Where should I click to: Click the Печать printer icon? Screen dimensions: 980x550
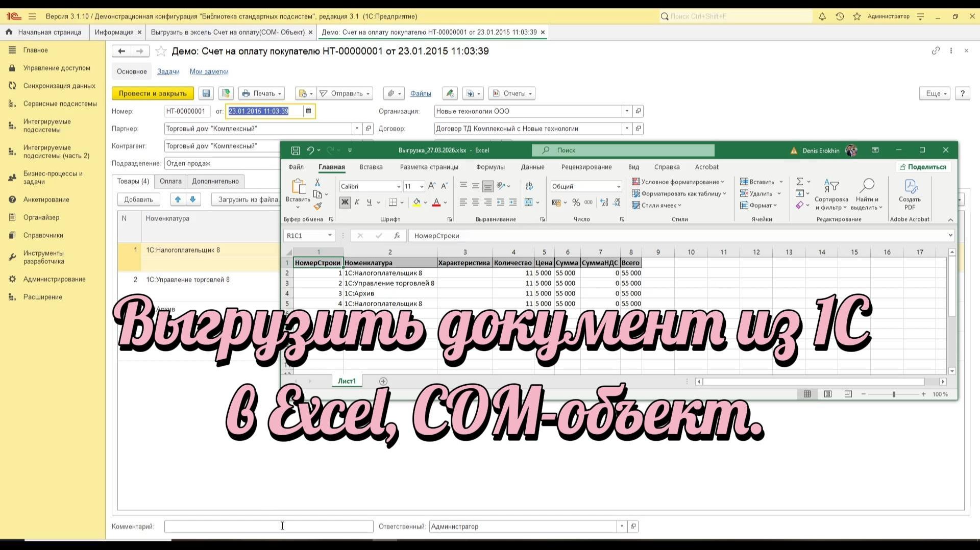[247, 93]
